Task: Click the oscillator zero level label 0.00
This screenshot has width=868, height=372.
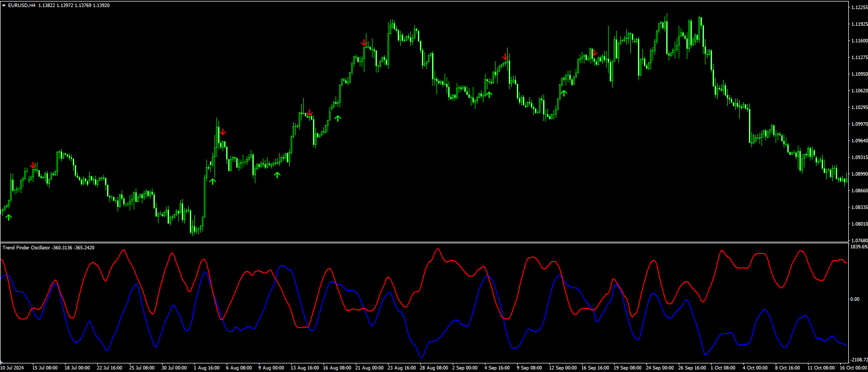Action: pos(855,299)
